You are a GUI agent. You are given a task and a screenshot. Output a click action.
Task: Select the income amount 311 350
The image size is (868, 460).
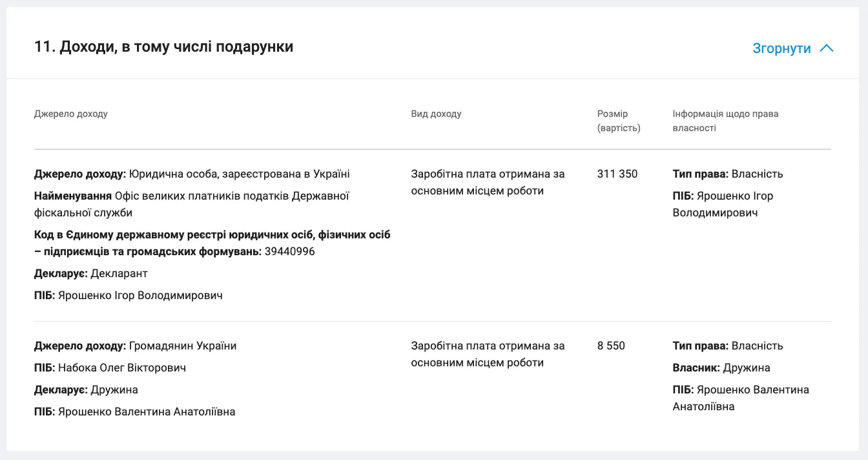pyautogui.click(x=617, y=174)
